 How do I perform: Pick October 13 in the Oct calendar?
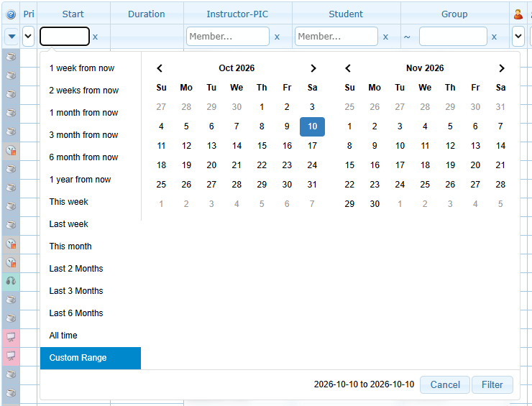(x=211, y=146)
